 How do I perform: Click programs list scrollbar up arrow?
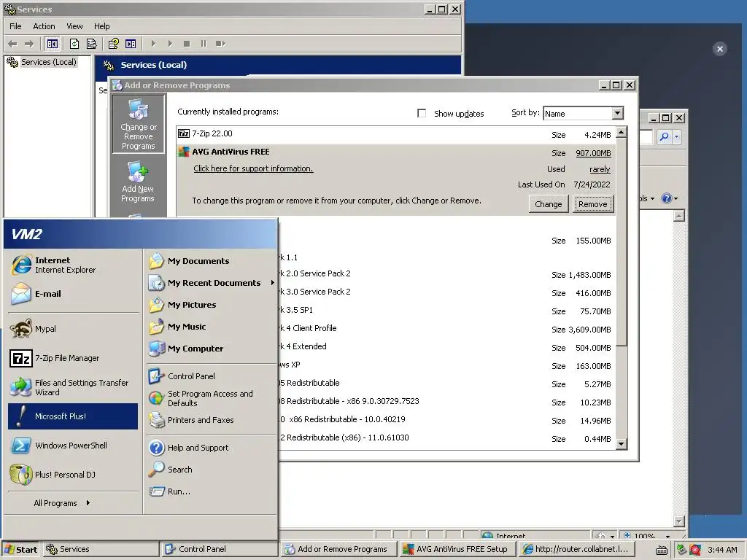tap(622, 132)
